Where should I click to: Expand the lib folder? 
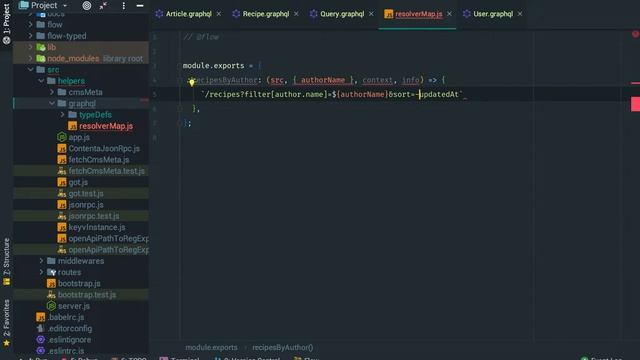30,47
